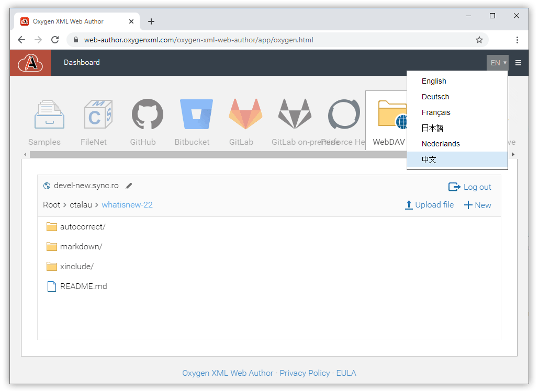This screenshot has width=539, height=392.
Task: Go to the Root breadcrumb
Action: tap(52, 205)
